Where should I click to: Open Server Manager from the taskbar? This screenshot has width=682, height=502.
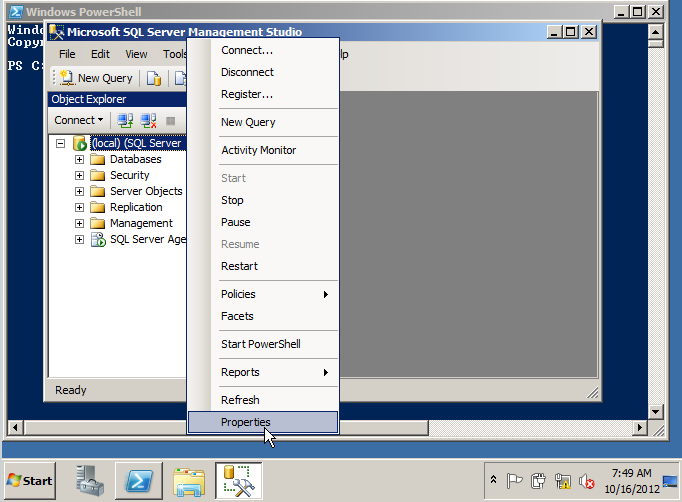89,481
